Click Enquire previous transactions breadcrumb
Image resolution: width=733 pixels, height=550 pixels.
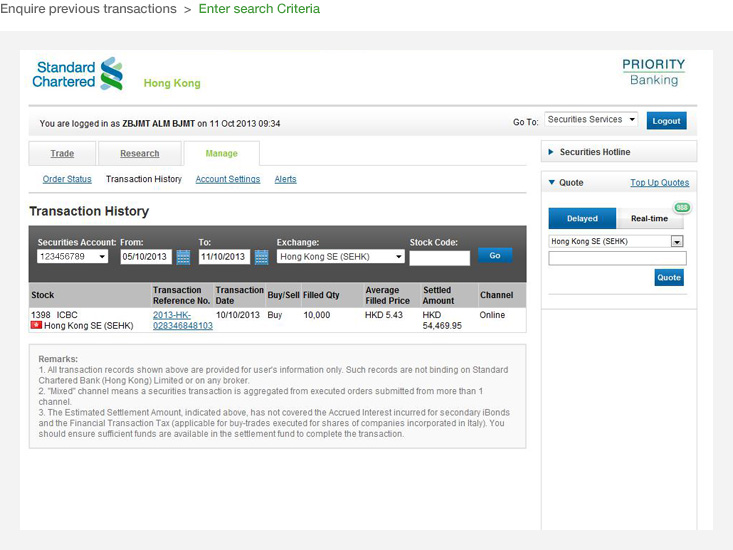click(x=88, y=9)
